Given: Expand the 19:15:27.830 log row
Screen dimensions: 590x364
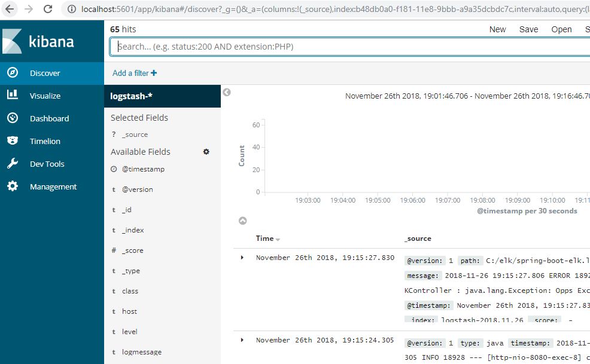Looking at the screenshot, I should pos(242,258).
